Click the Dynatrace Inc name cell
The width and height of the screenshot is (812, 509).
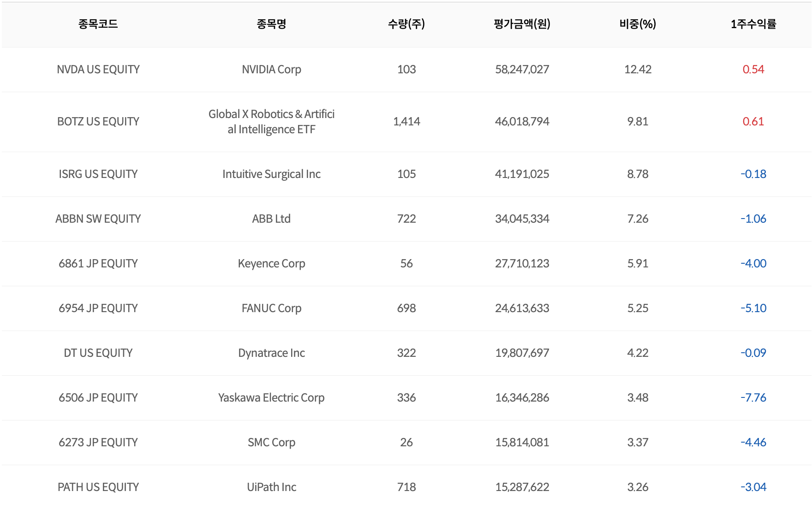(x=271, y=353)
